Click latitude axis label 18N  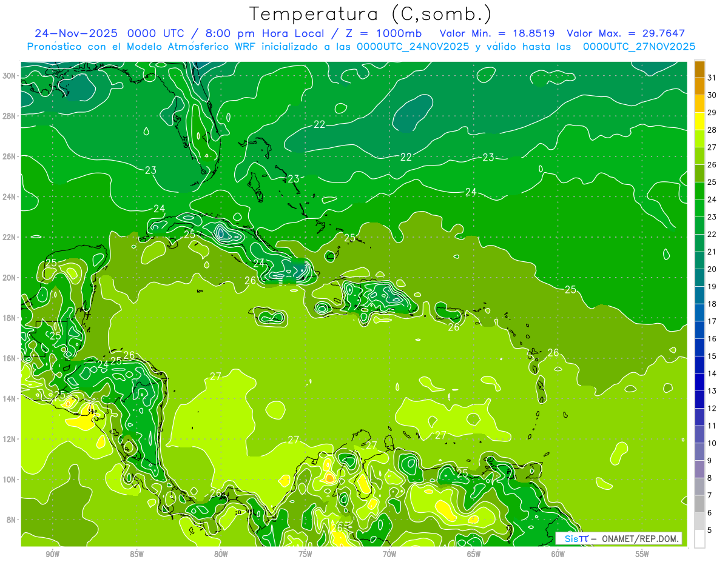[x=9, y=318]
